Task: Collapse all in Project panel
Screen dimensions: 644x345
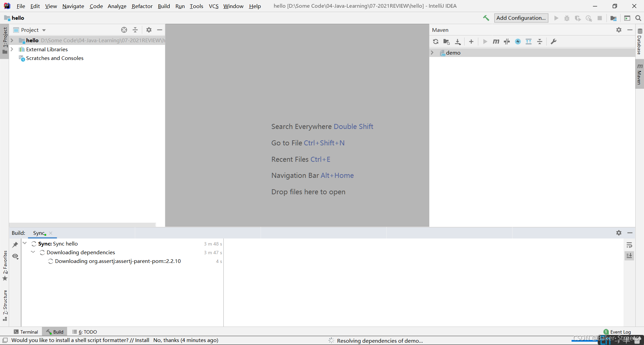Action: pyautogui.click(x=135, y=30)
